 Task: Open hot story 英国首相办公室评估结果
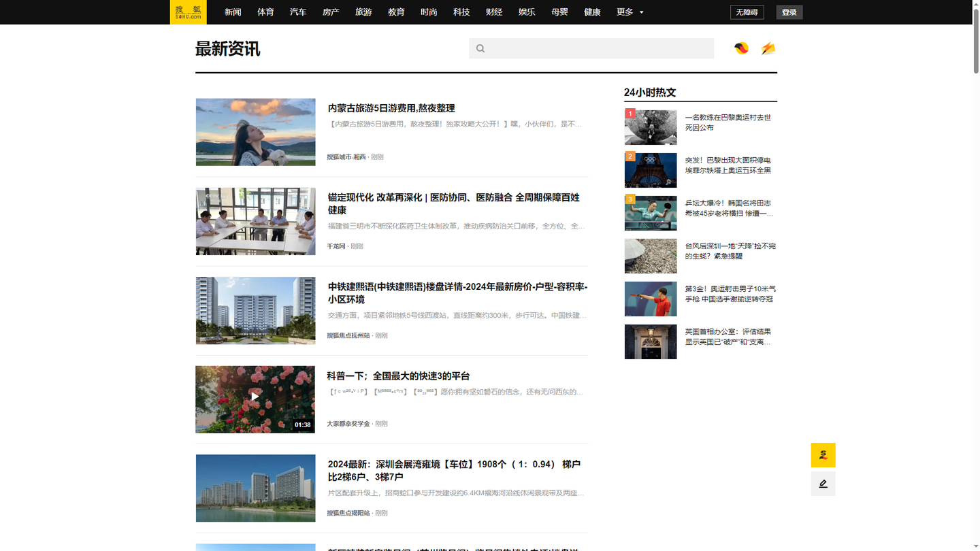[728, 337]
